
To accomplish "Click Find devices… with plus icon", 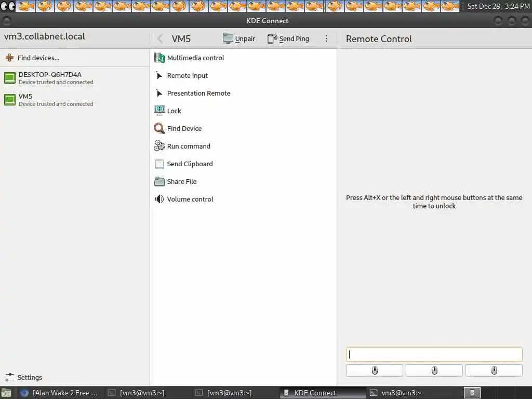I will click(x=75, y=58).
